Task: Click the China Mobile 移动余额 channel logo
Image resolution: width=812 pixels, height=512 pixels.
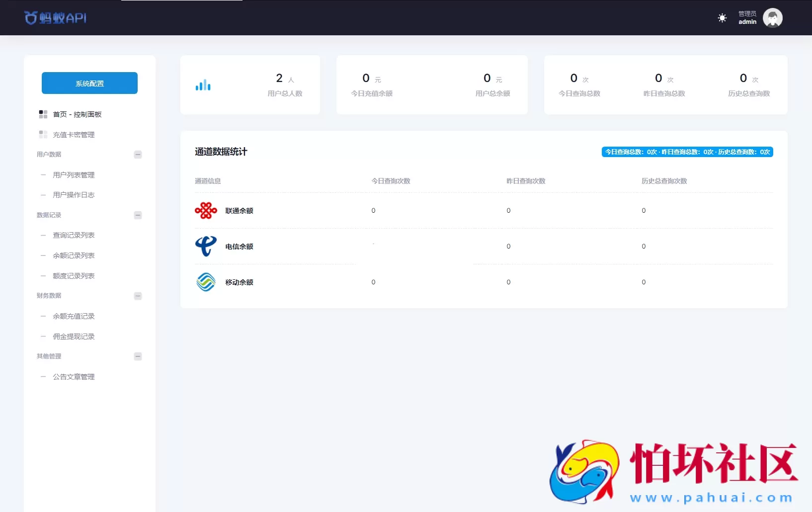Action: pyautogui.click(x=206, y=282)
